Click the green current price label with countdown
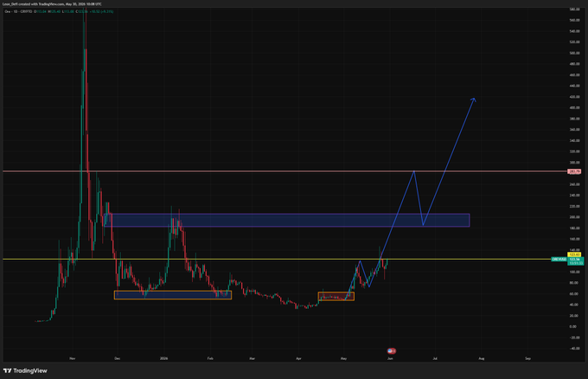The height and width of the screenshot is (379, 588). [575, 261]
